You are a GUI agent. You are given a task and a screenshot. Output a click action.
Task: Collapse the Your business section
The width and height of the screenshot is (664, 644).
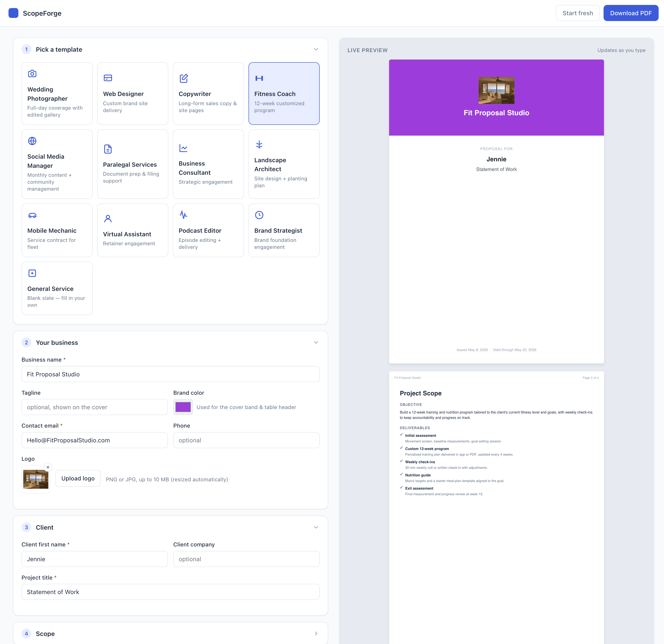pyautogui.click(x=316, y=343)
